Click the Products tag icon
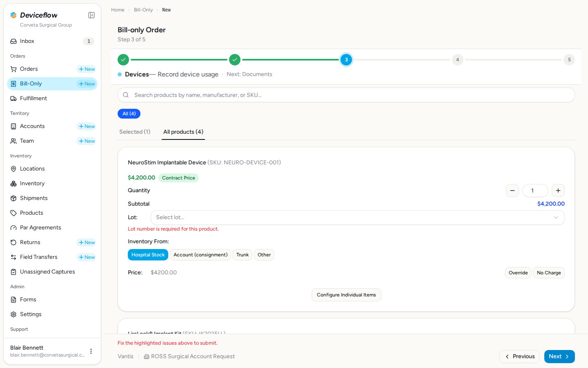 [x=13, y=213]
